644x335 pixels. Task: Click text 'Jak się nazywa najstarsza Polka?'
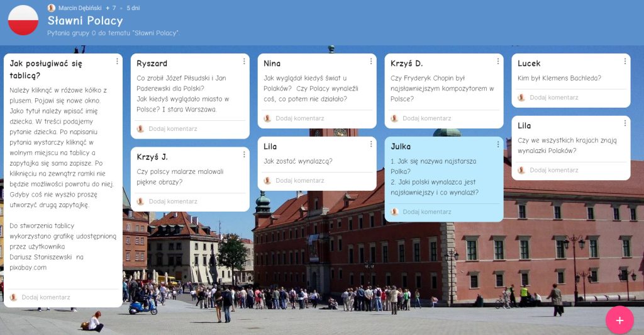(x=433, y=166)
